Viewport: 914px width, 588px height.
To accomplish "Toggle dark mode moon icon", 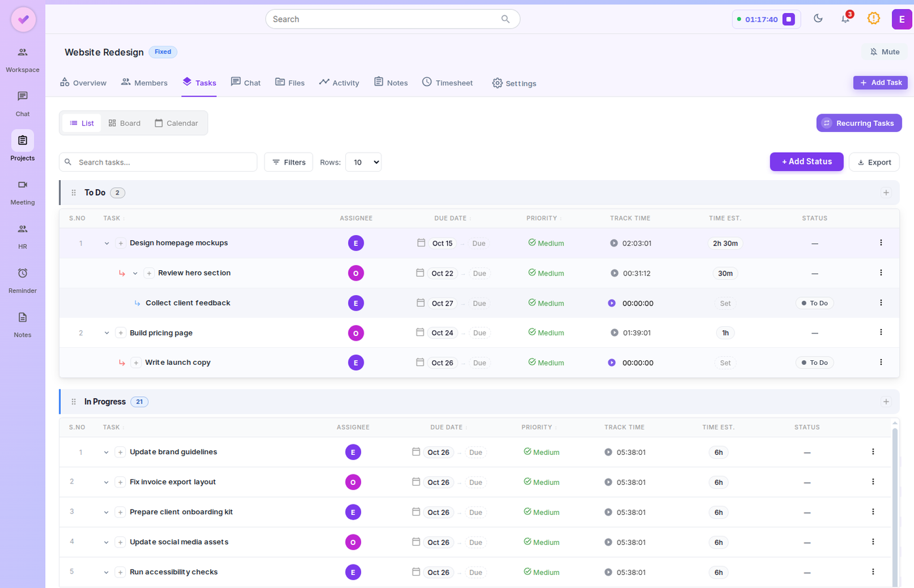I will [818, 19].
